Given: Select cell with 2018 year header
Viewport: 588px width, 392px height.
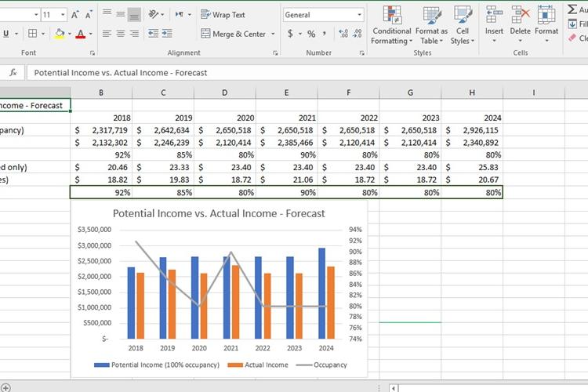Looking at the screenshot, I should tap(101, 118).
